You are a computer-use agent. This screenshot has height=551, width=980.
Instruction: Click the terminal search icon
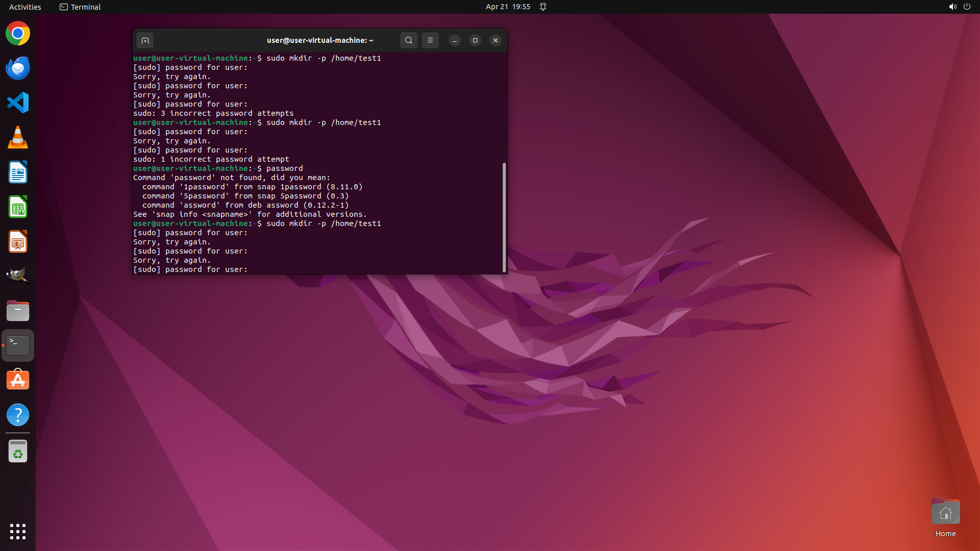click(408, 40)
